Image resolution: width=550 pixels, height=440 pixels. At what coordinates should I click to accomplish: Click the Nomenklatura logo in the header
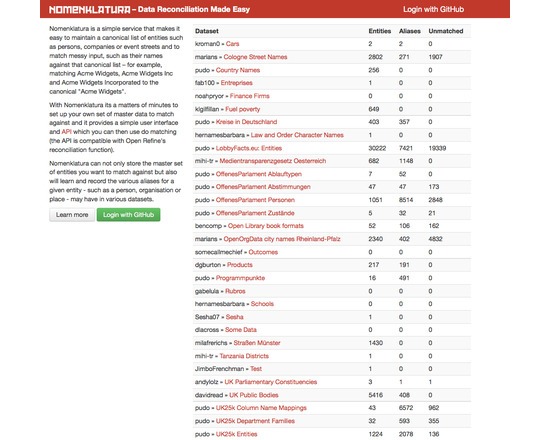coord(89,9)
